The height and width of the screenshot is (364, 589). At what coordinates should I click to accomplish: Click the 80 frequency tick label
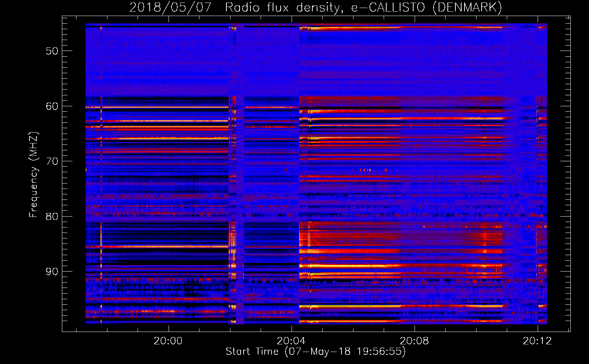[52, 217]
